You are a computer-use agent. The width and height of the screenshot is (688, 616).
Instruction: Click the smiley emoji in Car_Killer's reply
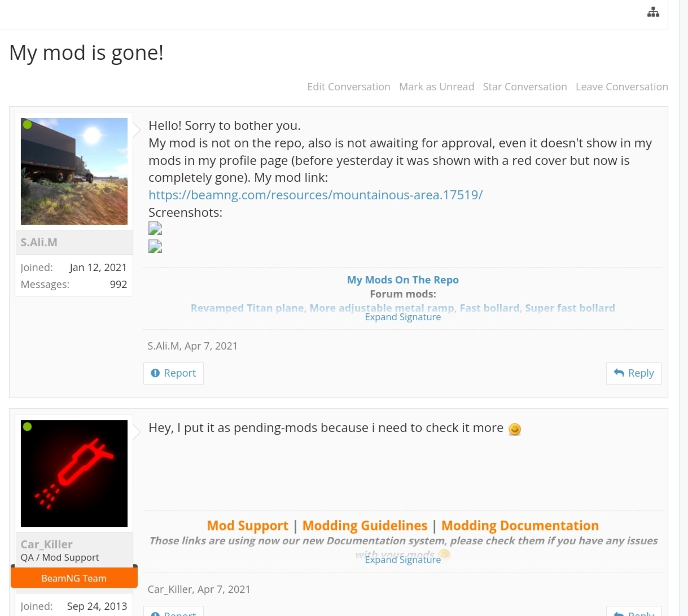pyautogui.click(x=515, y=429)
